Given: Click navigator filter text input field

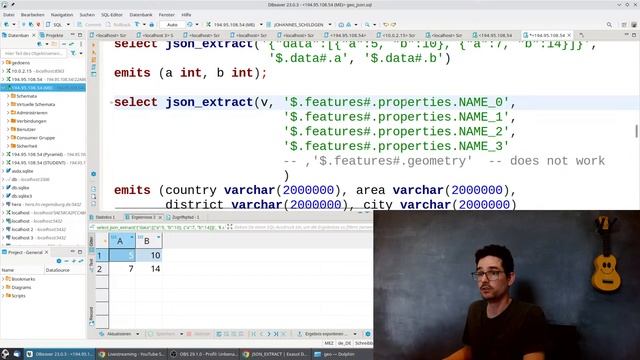Looking at the screenshot, I should [33, 53].
